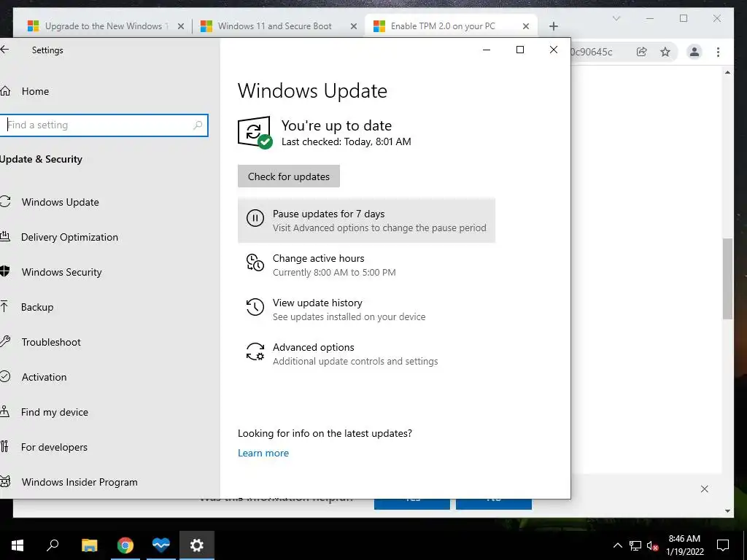
Task: Minimize the Settings window
Action: coord(487,50)
